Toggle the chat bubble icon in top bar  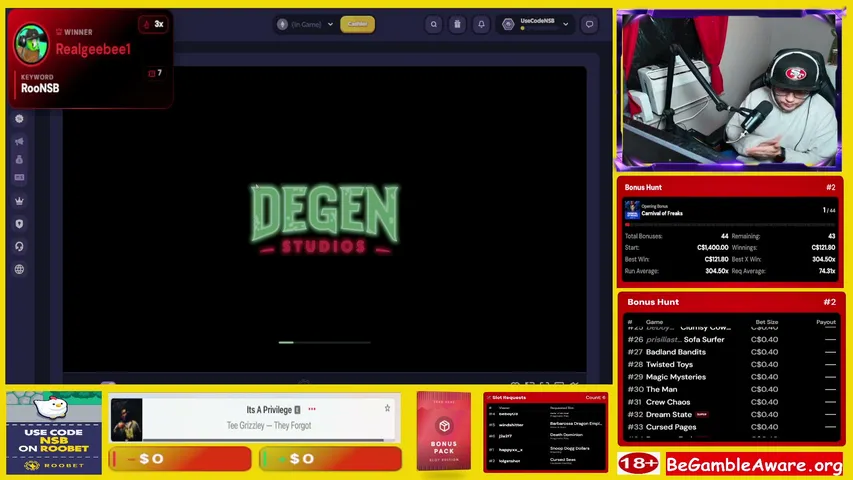pyautogui.click(x=589, y=24)
